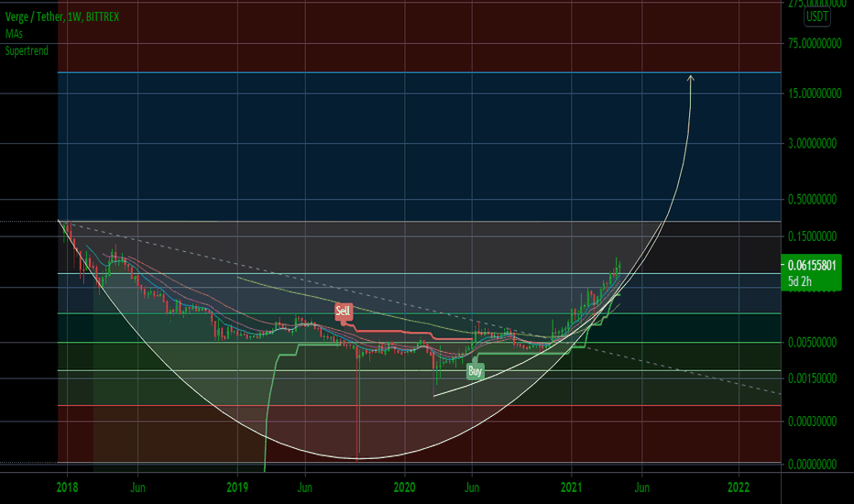Click the 3.00000000 price axis label

point(812,144)
